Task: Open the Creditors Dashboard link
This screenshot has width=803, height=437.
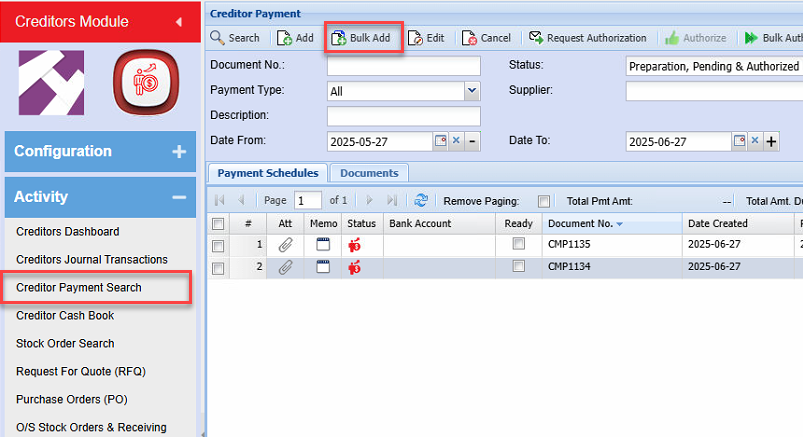Action: 68,232
